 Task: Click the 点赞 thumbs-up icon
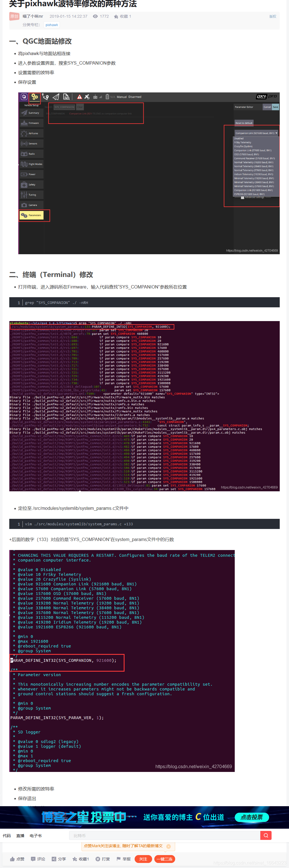(x=12, y=859)
